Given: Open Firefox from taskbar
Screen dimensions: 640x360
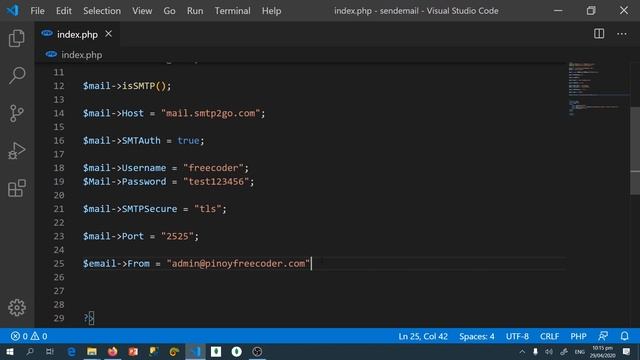Looking at the screenshot, I should (x=112, y=351).
